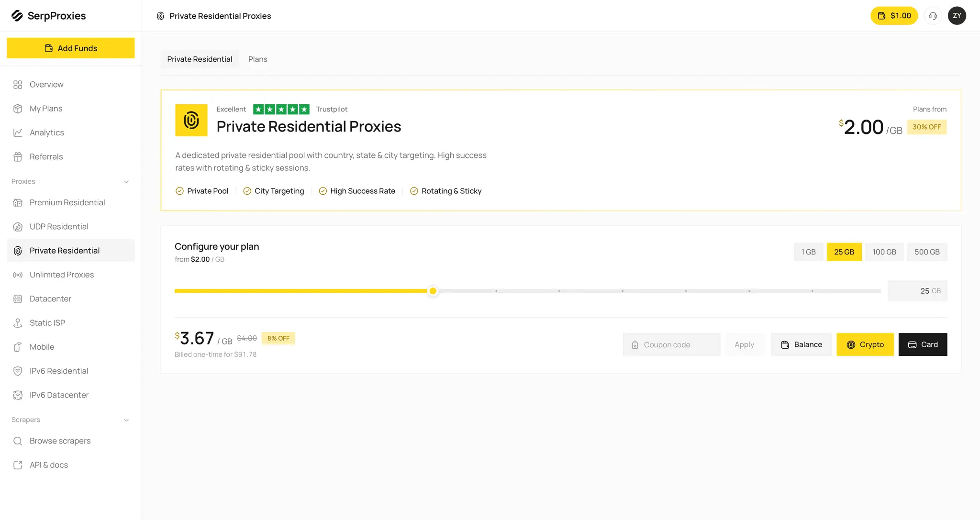This screenshot has height=520, width=980.
Task: Open Unlimited Proxies page
Action: [71, 275]
